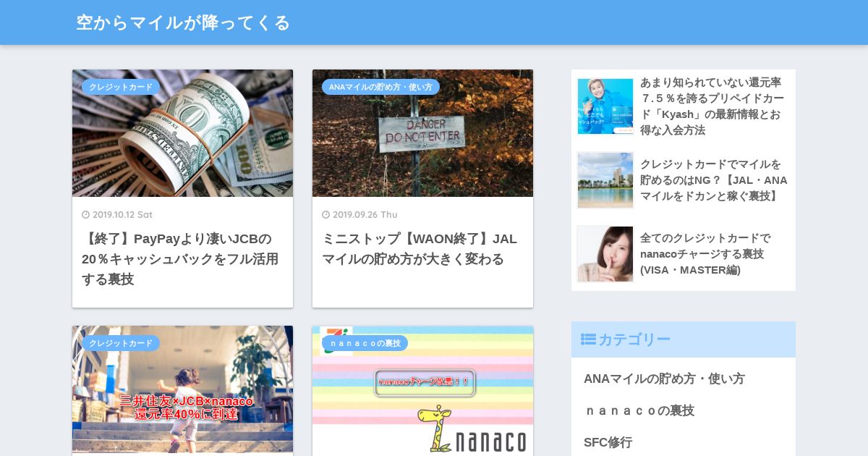Open the woman shushing sidebar thumbnail
Image resolution: width=868 pixels, height=456 pixels.
pos(605,254)
